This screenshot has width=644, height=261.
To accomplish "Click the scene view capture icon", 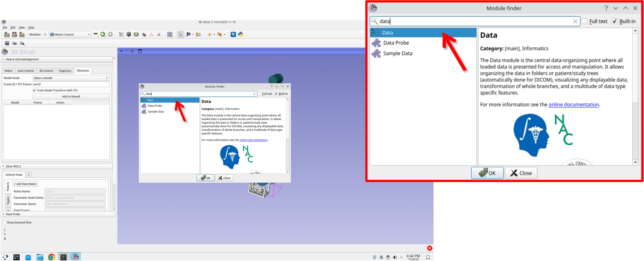I will tap(14, 43).
